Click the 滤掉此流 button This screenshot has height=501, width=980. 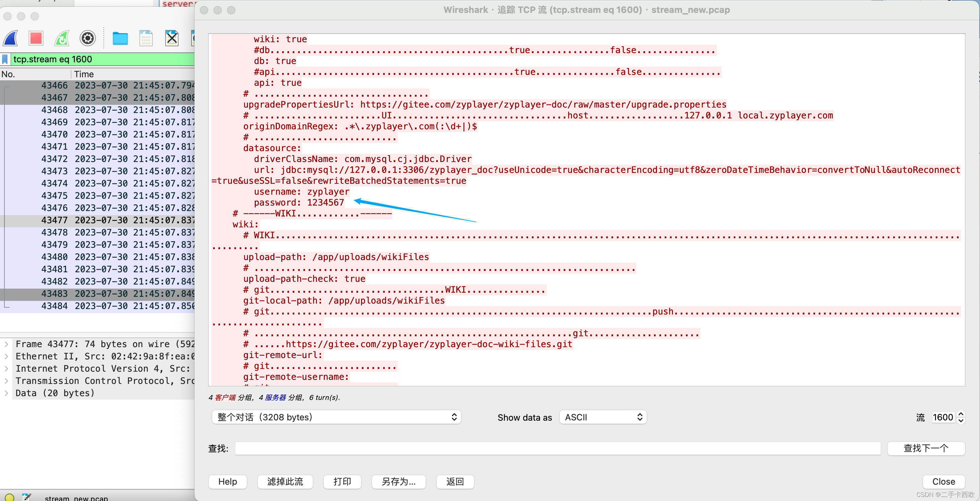(x=285, y=482)
